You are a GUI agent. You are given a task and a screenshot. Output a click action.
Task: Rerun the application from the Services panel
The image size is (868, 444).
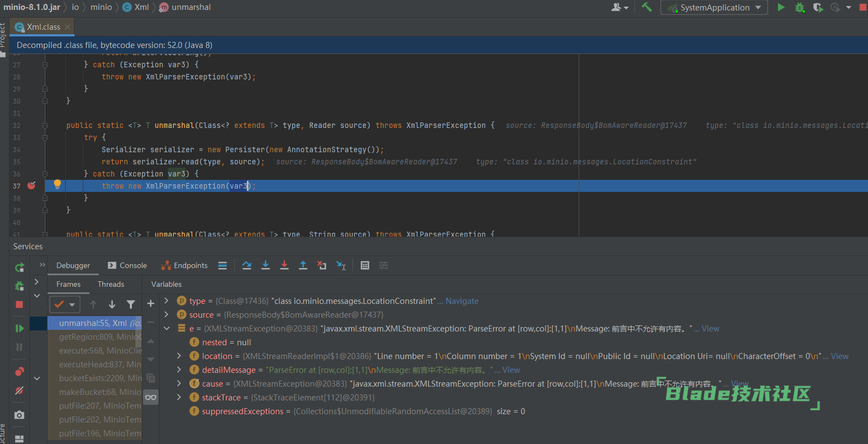pos(19,268)
